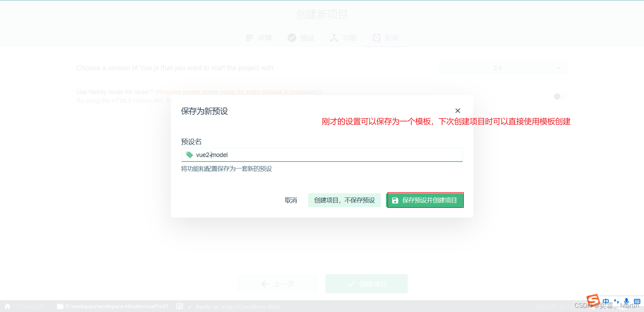
Task: Toggle the 中 Chinese input mode icon
Action: click(606, 301)
